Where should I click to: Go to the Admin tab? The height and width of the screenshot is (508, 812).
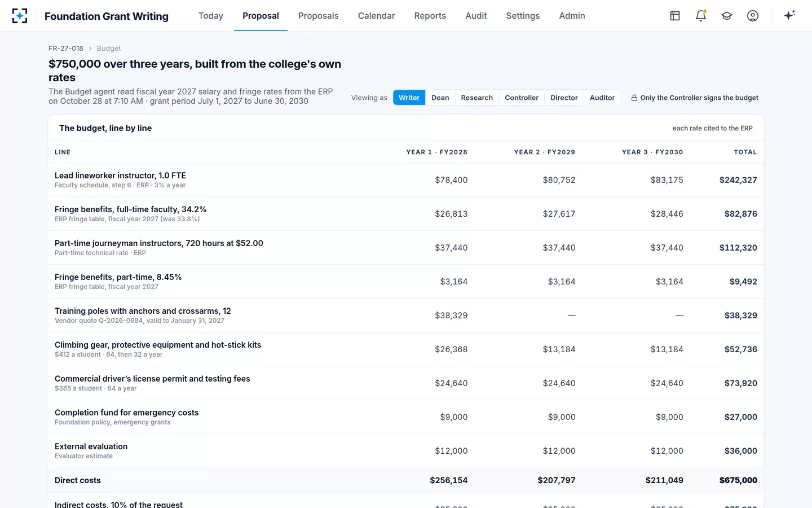pyautogui.click(x=572, y=16)
